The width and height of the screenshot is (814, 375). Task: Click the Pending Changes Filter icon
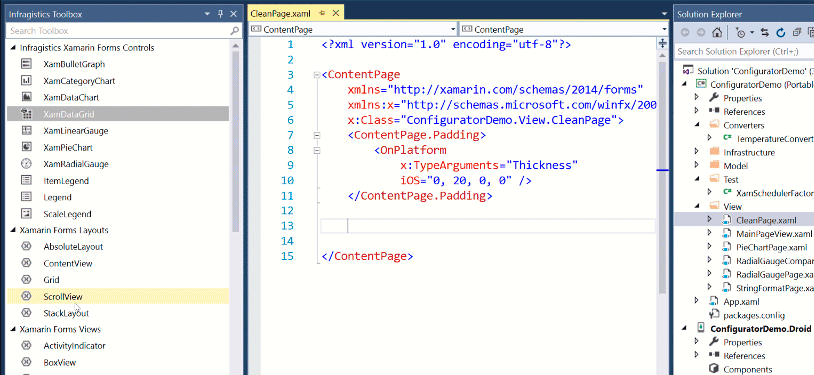click(x=740, y=33)
